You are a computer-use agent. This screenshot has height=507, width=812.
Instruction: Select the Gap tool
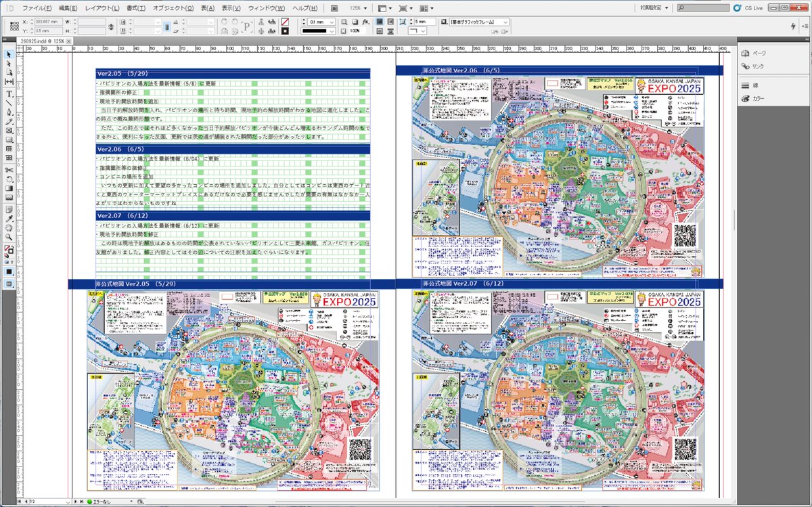9,81
